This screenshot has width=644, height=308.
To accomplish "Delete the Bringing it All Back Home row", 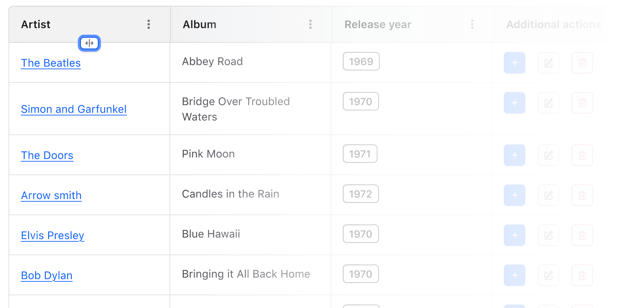I will pos(582,275).
